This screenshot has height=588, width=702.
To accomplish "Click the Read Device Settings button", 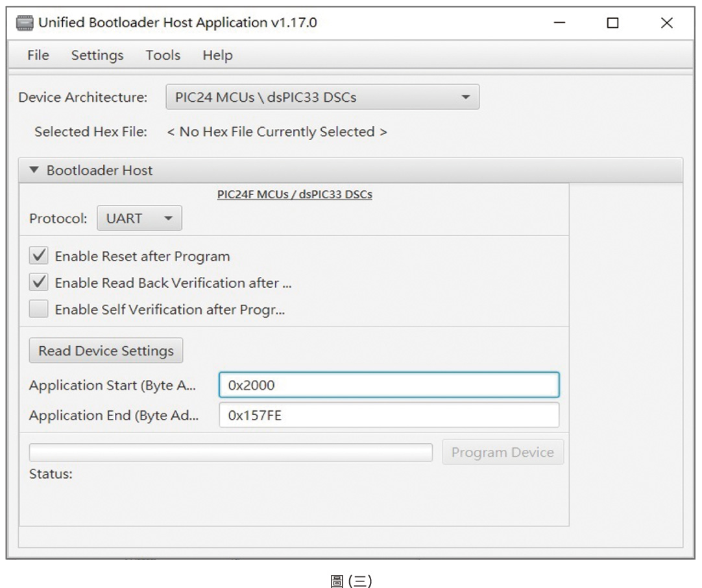I will point(106,351).
